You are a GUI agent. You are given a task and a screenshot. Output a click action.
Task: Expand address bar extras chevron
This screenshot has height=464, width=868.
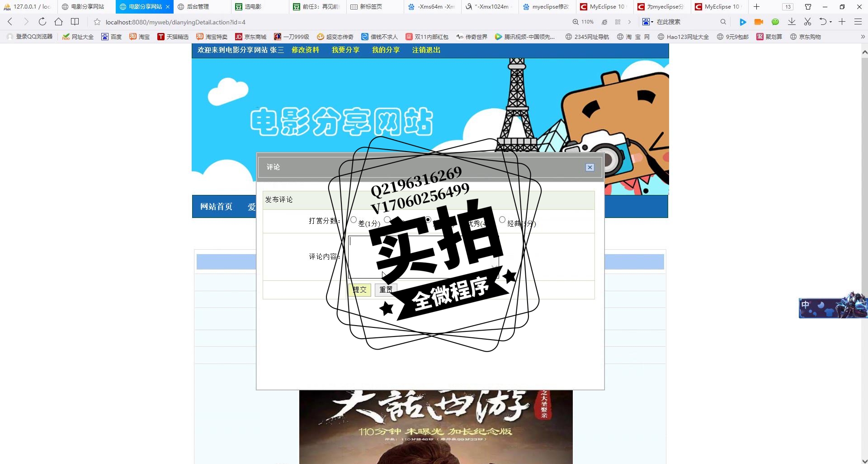pyautogui.click(x=629, y=22)
